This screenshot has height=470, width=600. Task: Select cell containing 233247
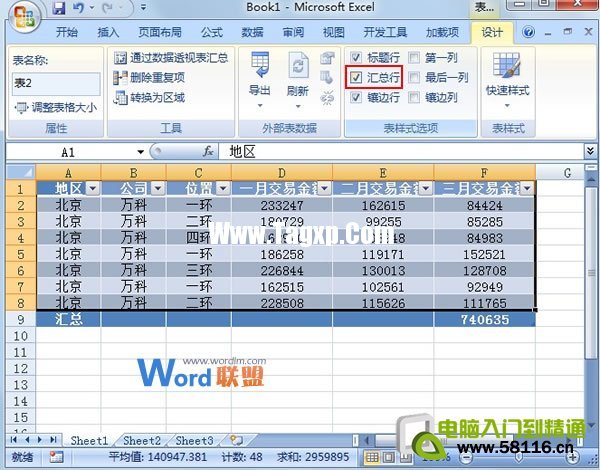(x=282, y=206)
